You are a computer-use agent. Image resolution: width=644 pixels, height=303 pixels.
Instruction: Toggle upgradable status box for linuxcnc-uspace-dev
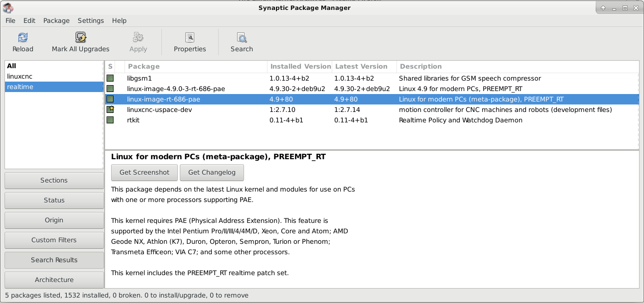110,109
